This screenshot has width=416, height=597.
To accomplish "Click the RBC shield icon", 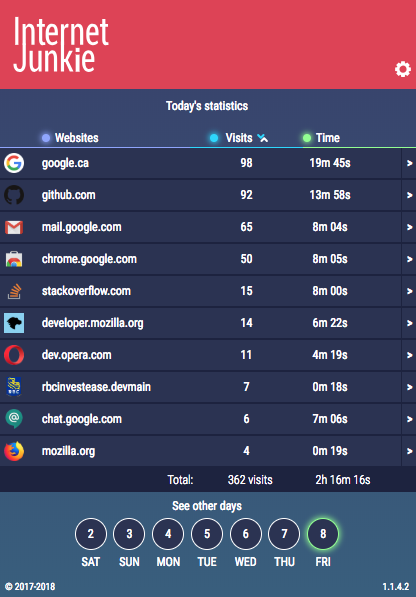I will [14, 386].
